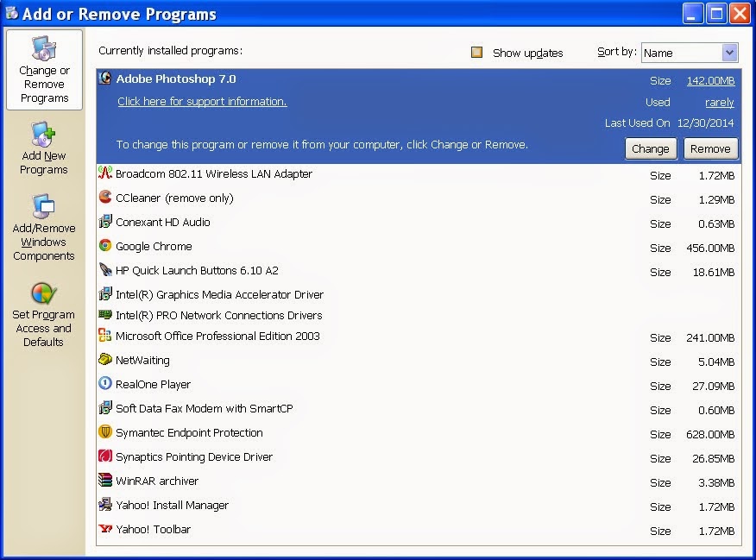The width and height of the screenshot is (756, 560).
Task: Click the 241.00MB size value
Action: (710, 338)
